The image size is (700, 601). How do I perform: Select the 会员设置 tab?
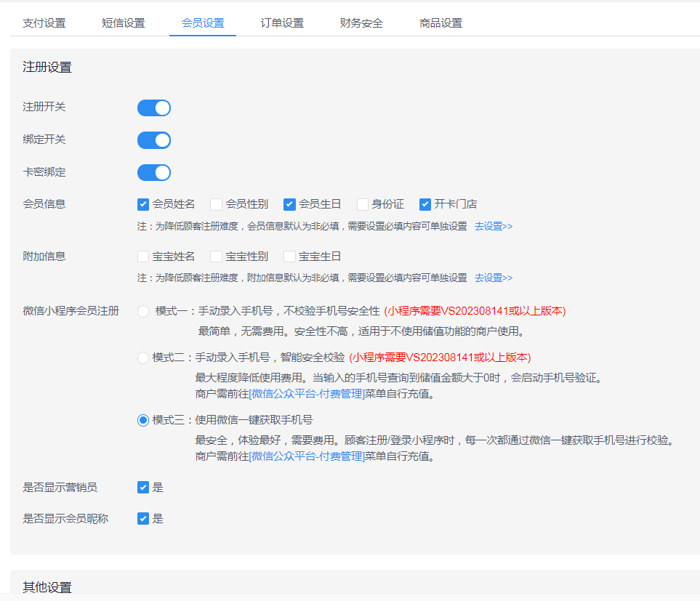[x=203, y=23]
